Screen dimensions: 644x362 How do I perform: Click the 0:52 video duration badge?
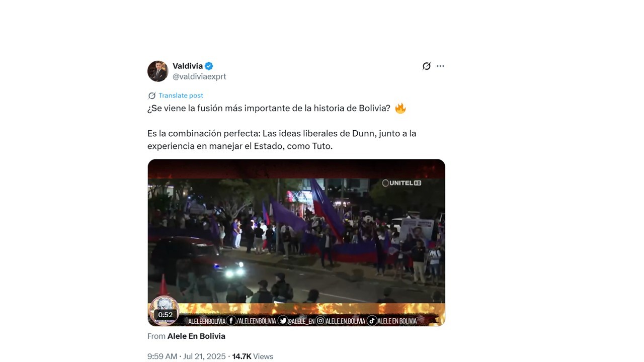(166, 315)
